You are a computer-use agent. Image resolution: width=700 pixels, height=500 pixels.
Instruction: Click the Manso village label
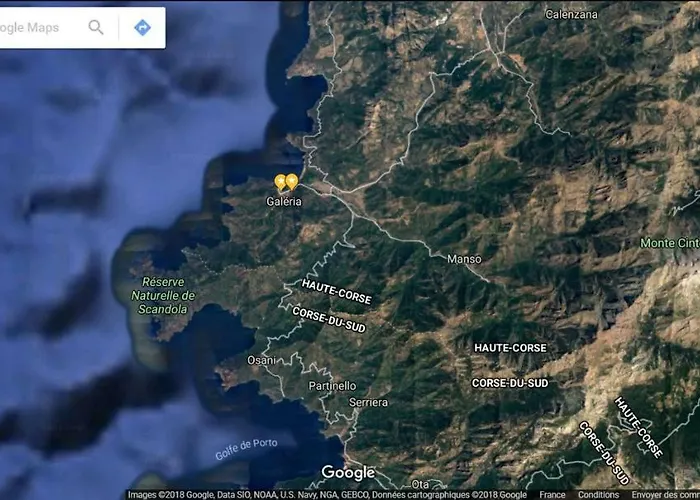coord(464,259)
